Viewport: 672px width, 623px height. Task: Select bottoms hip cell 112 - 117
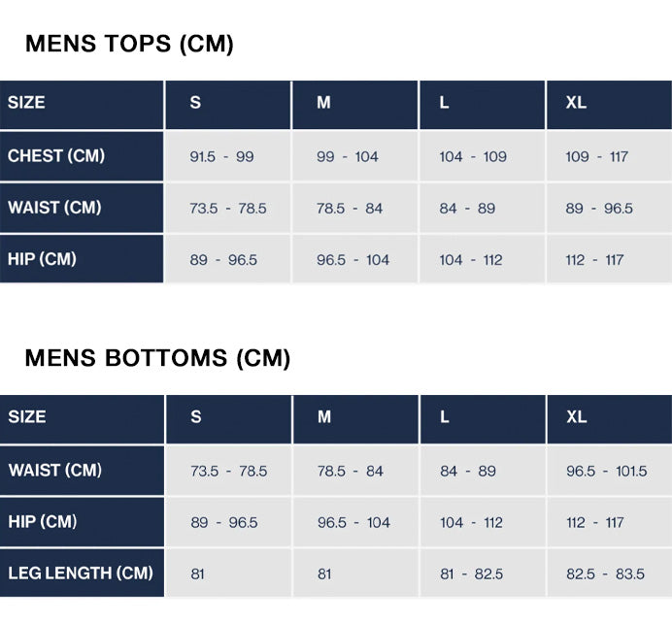[610, 522]
